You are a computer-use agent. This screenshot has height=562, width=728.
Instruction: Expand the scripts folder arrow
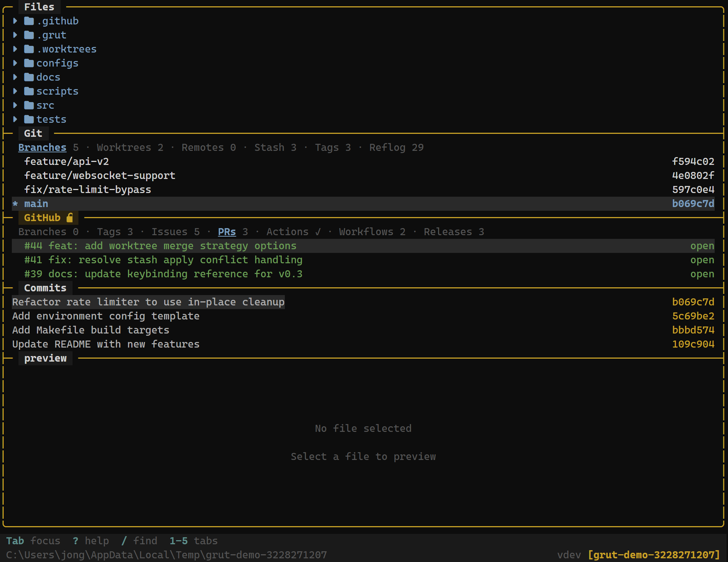point(15,91)
